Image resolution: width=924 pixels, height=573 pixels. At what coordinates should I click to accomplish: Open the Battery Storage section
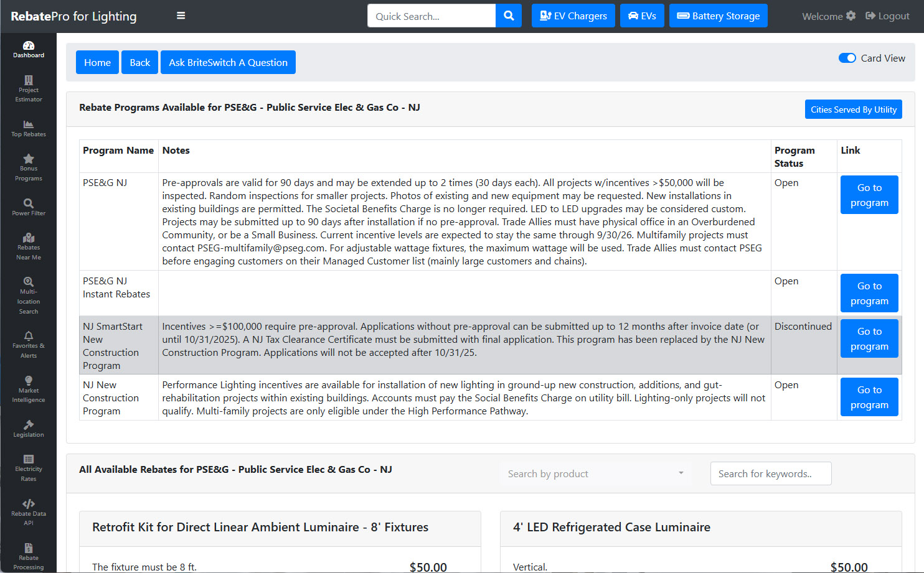pos(719,16)
